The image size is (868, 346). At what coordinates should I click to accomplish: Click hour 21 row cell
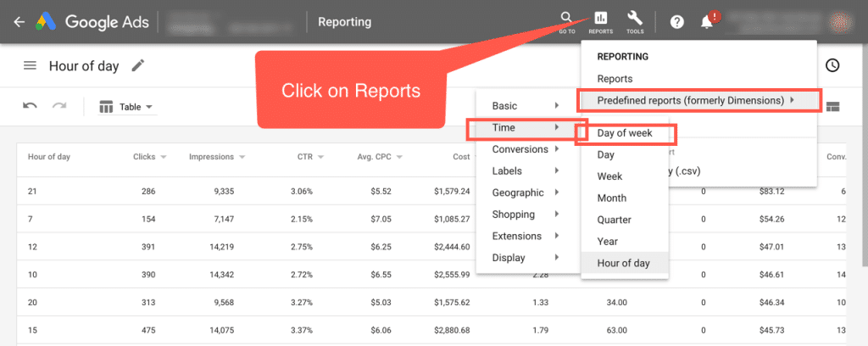pyautogui.click(x=32, y=191)
